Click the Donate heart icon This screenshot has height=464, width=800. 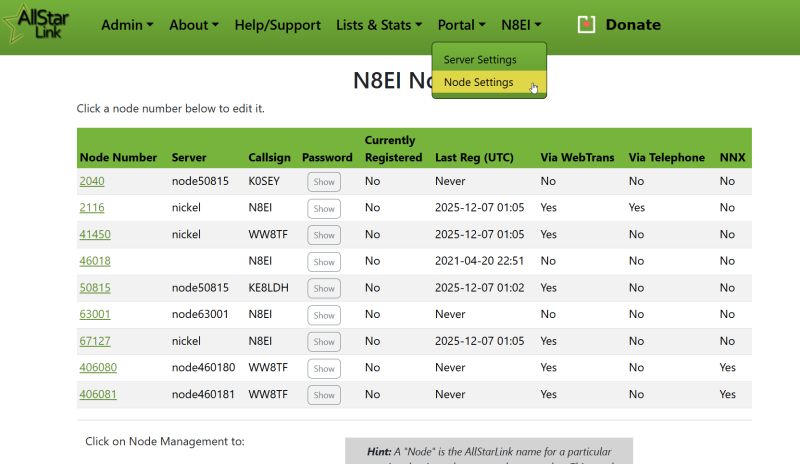[x=586, y=25]
